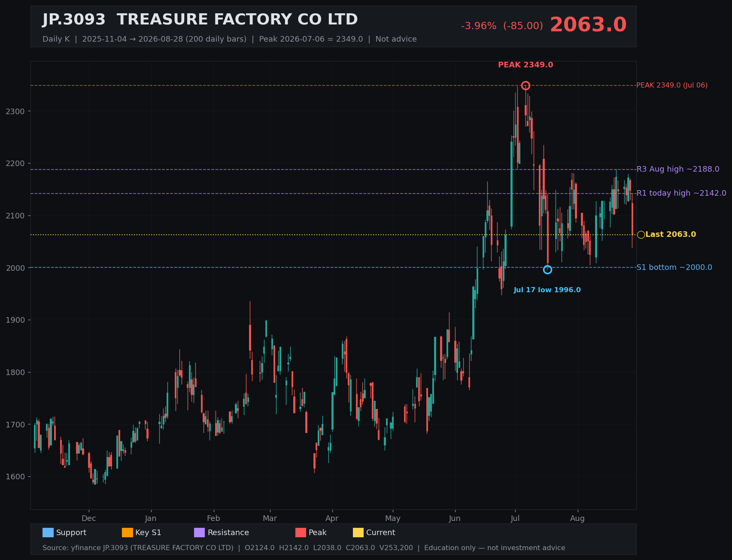This screenshot has width=732, height=560.
Task: Click the 'Dec' x-axis month label
Action: (x=89, y=518)
